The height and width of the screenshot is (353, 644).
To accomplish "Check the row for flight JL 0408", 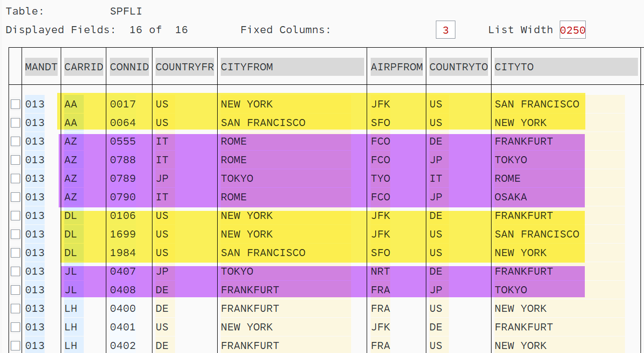I will 15,290.
